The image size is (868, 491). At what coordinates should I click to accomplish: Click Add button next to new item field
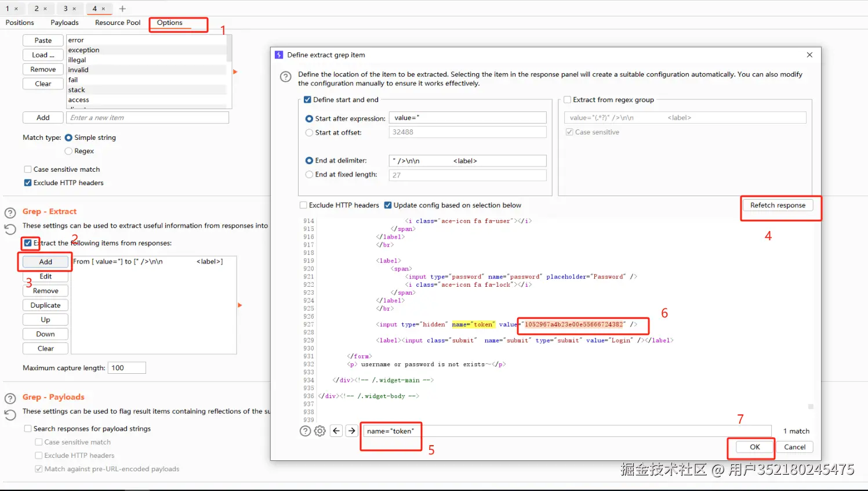pos(43,118)
